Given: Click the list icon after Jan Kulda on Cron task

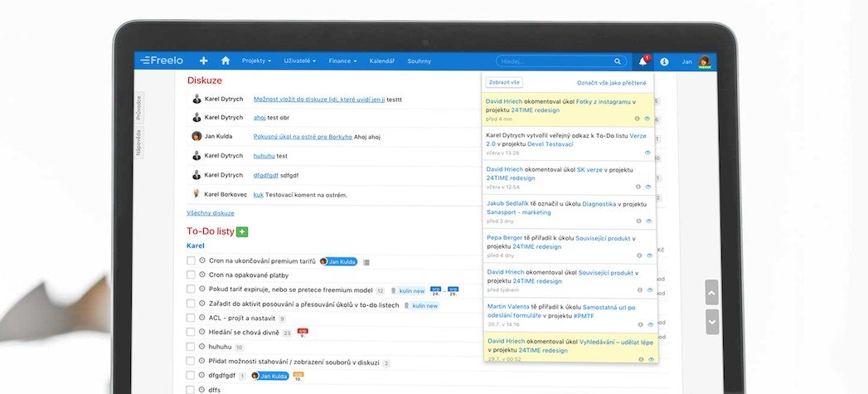Looking at the screenshot, I should [366, 262].
